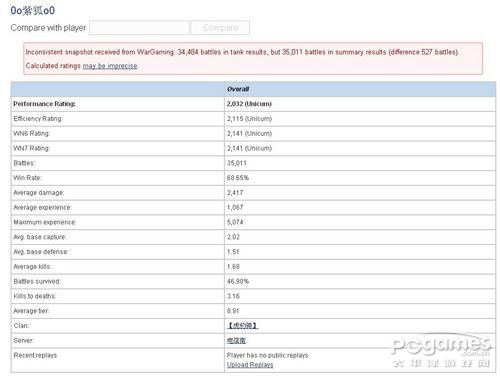Select the 8.91 average tier value
The height and width of the screenshot is (376, 500).
click(233, 311)
